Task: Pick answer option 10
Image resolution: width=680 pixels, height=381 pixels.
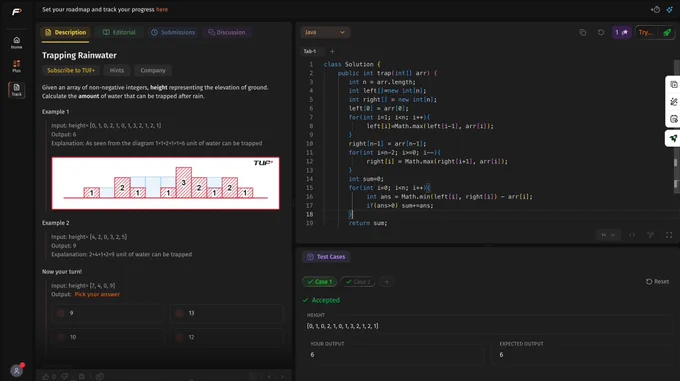Action: click(x=108, y=337)
